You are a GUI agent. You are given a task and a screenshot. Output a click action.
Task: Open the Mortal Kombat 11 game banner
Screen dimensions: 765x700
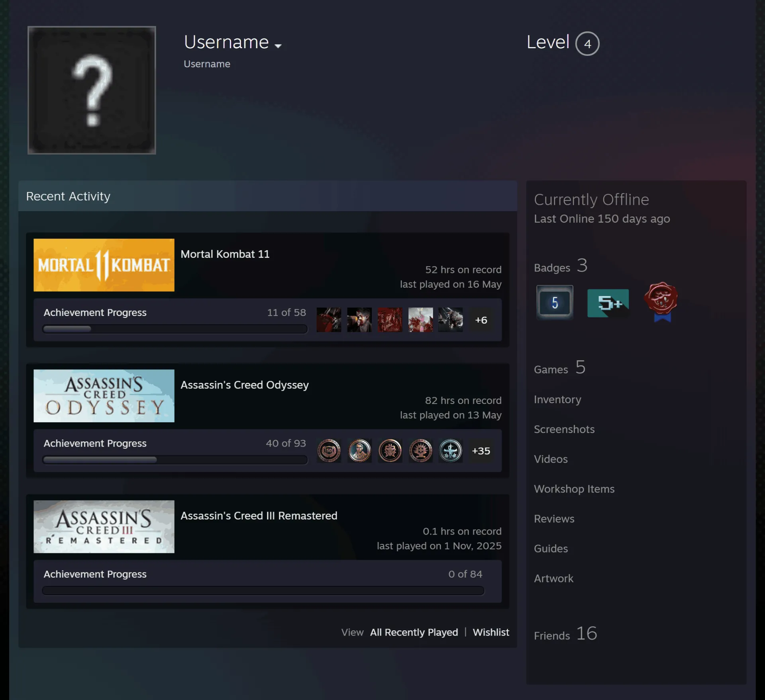[x=104, y=265]
